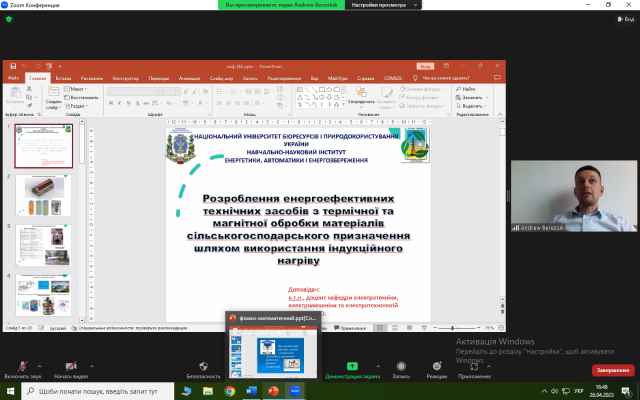Image resolution: width=640 pixels, height=400 pixels.
Task: Open the Раздел section dropdown
Action: (x=77, y=106)
